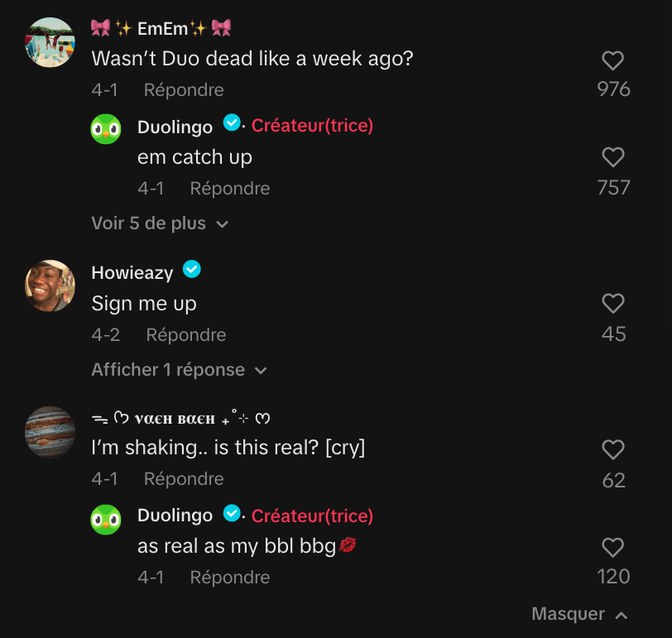This screenshot has width=672, height=638.
Task: Open Howieazy's profile avatar
Action: click(x=50, y=285)
